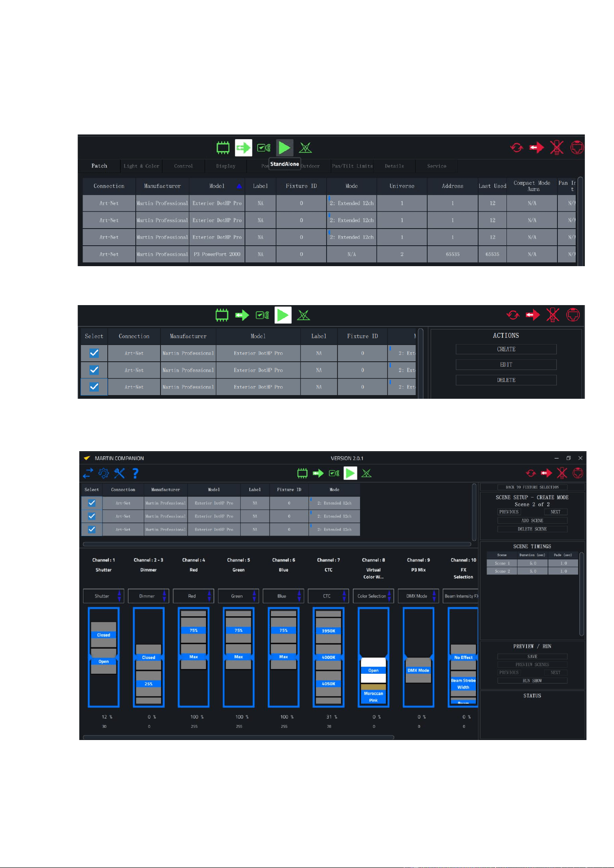Viewport: 614px width, 868px height.
Task: Click green chip icon in Martin Companion window
Action: point(302,473)
